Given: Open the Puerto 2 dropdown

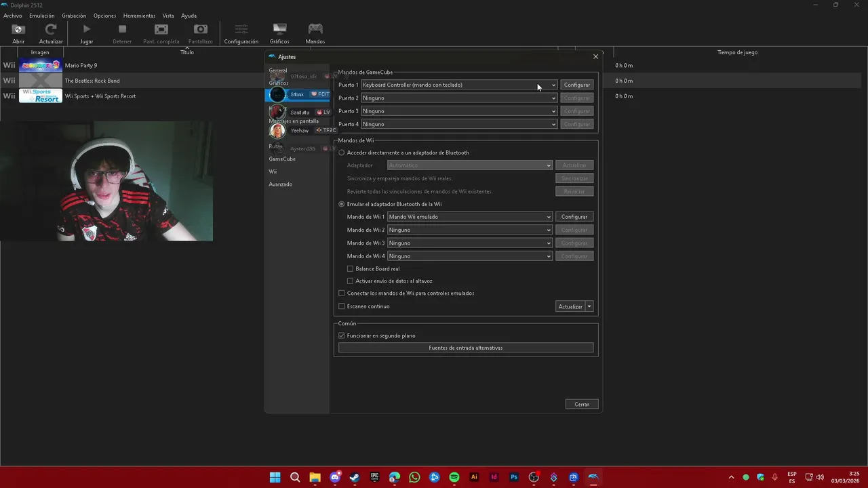Looking at the screenshot, I should point(459,98).
